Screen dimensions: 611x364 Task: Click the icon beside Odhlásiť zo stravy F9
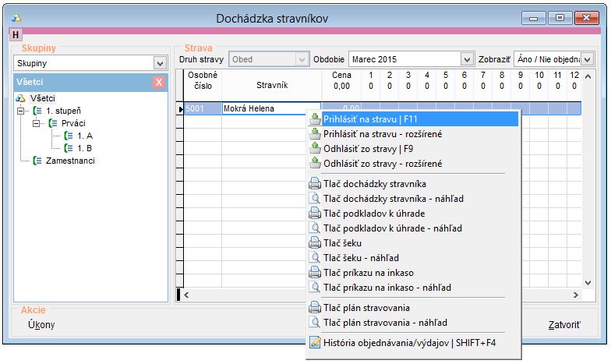click(x=314, y=149)
